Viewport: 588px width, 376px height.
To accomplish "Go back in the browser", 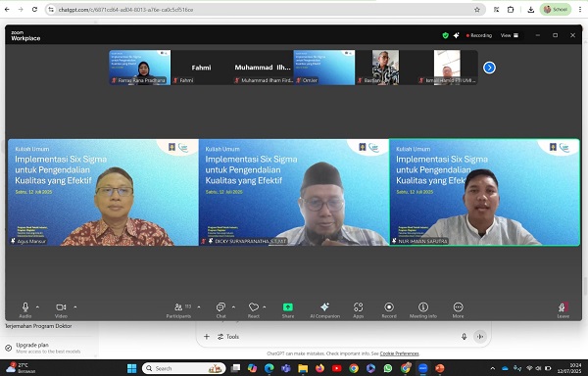I will point(7,10).
